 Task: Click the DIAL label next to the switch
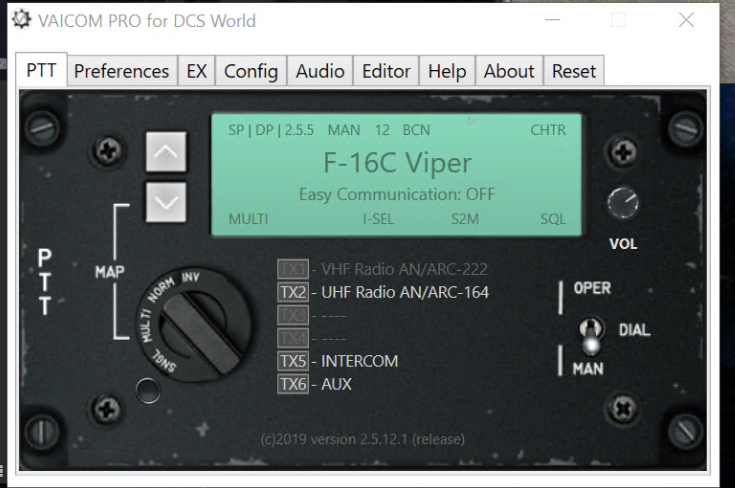(635, 330)
